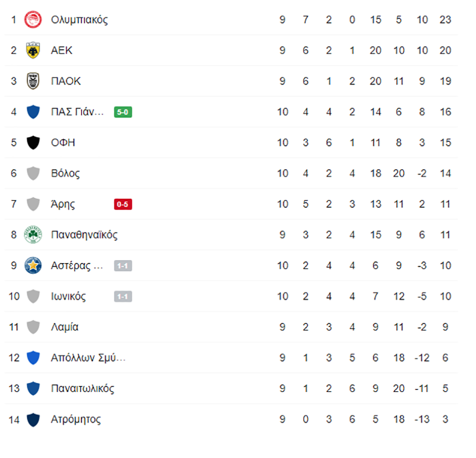The width and height of the screenshot is (476, 458).
Task: Select the Άρης team name
Action: click(63, 204)
